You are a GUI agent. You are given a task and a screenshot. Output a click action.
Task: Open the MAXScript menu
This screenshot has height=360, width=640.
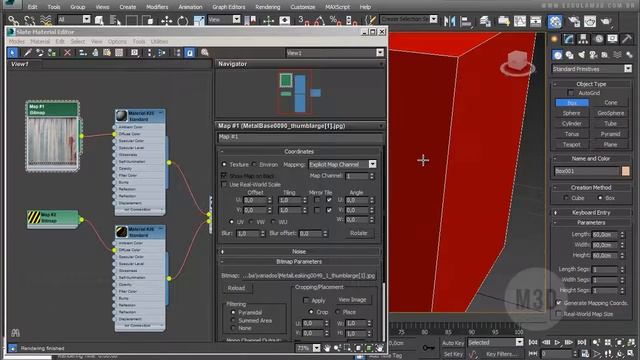(337, 7)
